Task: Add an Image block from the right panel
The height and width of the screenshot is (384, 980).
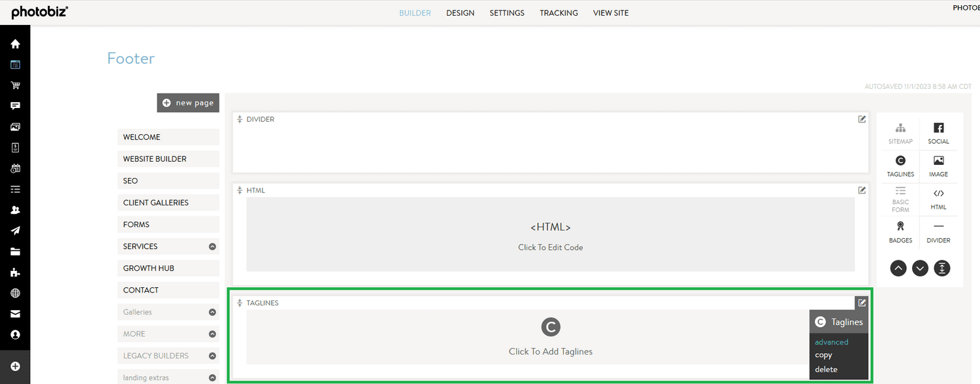Action: coord(939,166)
